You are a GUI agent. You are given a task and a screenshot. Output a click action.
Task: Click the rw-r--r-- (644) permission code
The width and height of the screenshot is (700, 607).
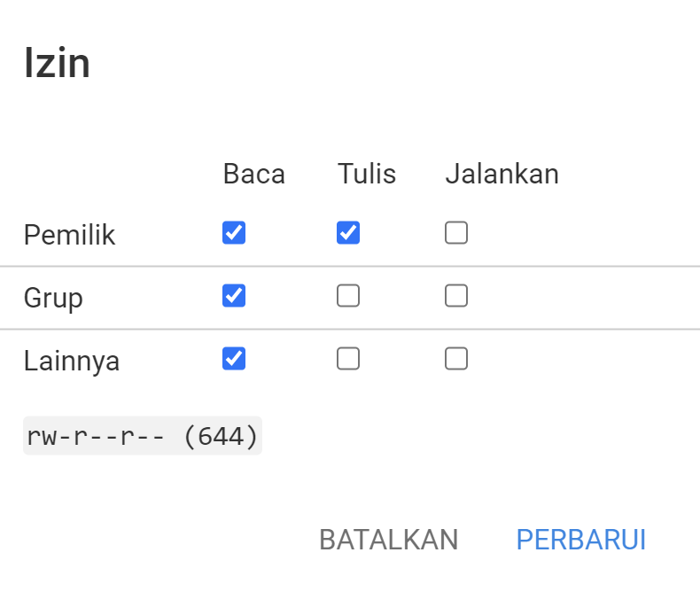(143, 436)
